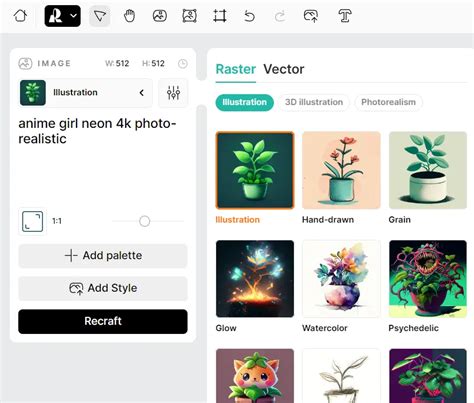
Task: Select the hand pan tool
Action: [129, 16]
